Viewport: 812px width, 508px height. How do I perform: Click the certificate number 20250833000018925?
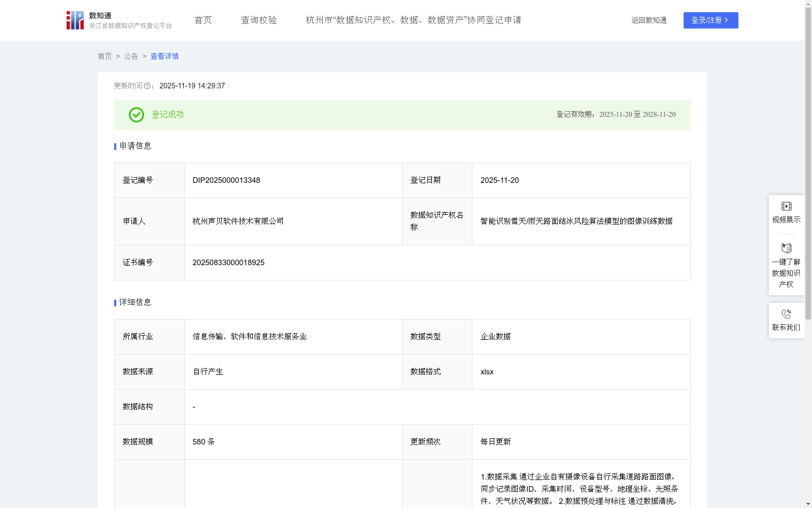pos(228,262)
